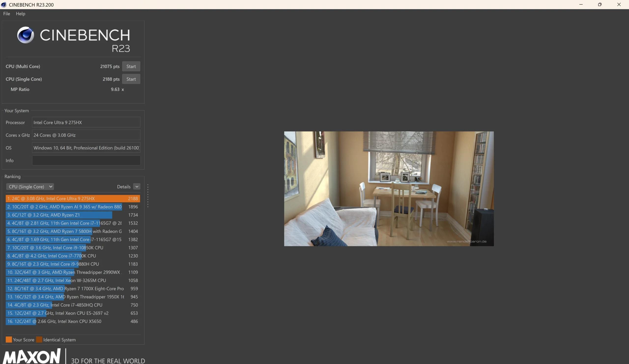Click the Cinebench sphere logo icon

point(26,35)
